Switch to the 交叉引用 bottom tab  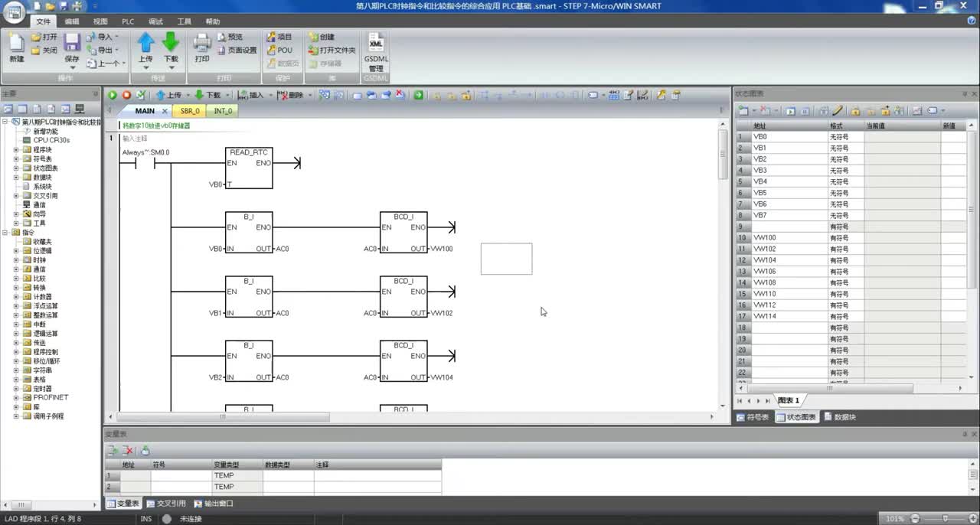(166, 504)
